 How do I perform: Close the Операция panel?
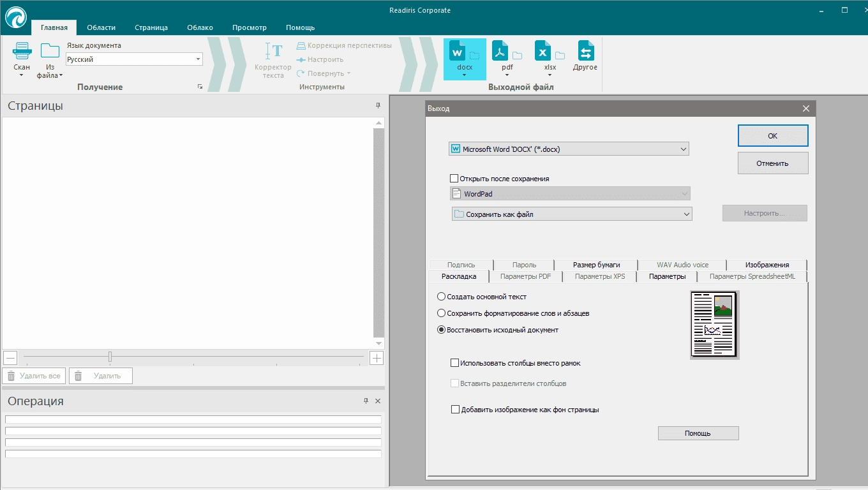(x=378, y=401)
